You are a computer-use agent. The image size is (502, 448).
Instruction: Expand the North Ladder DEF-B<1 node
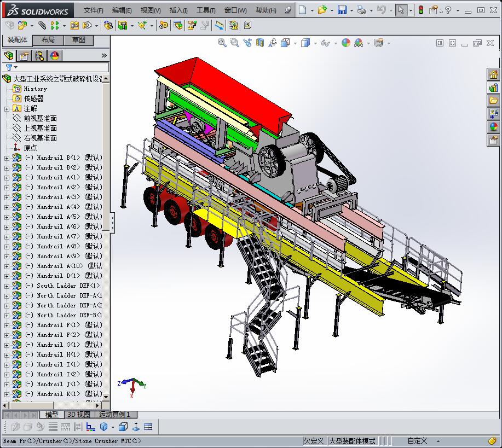click(7, 316)
